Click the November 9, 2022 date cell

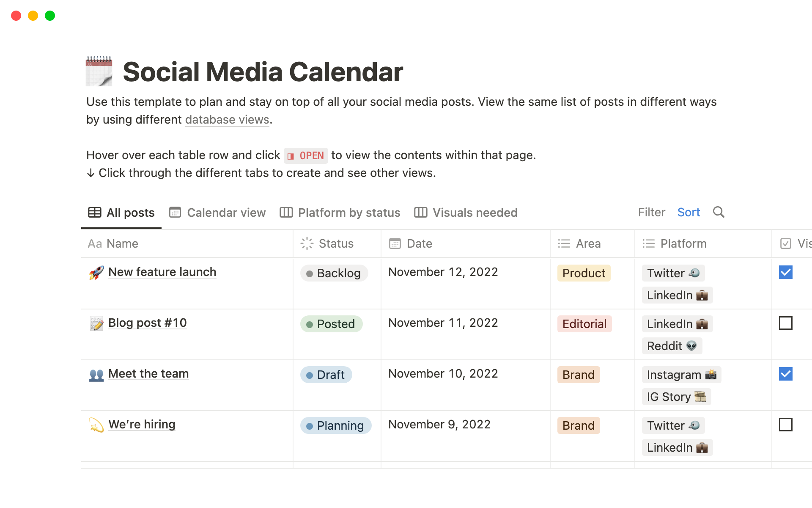[439, 425]
